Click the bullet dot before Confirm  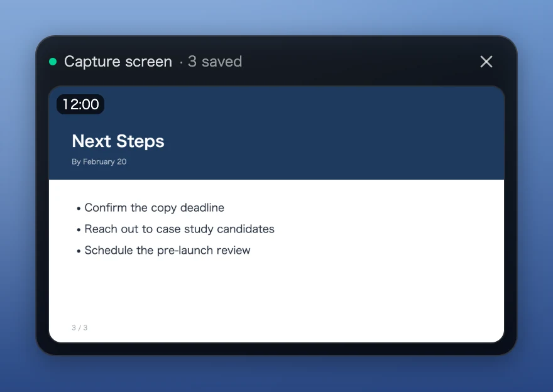coord(79,209)
